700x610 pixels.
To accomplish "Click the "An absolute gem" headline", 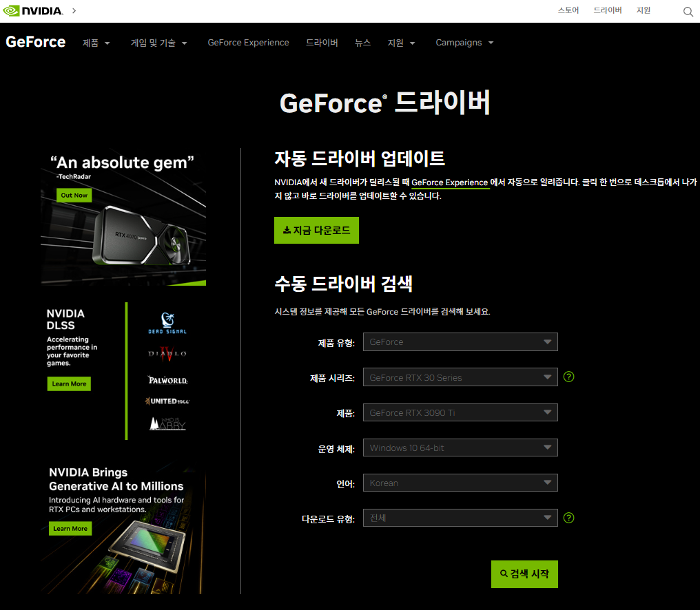I will [x=122, y=162].
